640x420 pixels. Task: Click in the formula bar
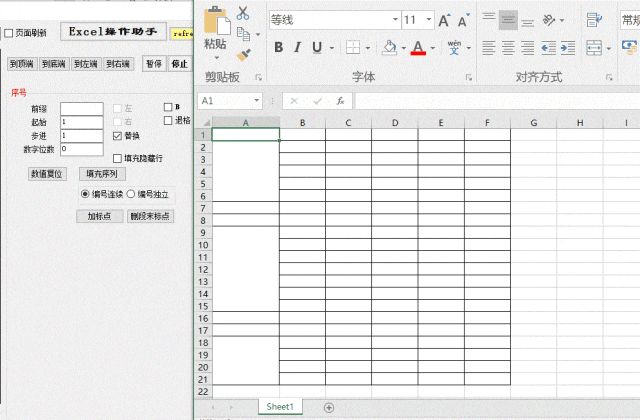point(497,101)
